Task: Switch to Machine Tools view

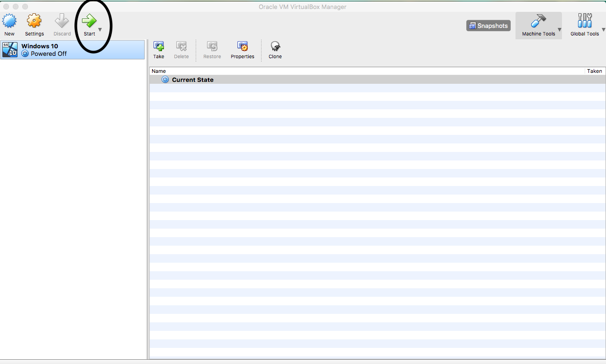Action: 538,24
